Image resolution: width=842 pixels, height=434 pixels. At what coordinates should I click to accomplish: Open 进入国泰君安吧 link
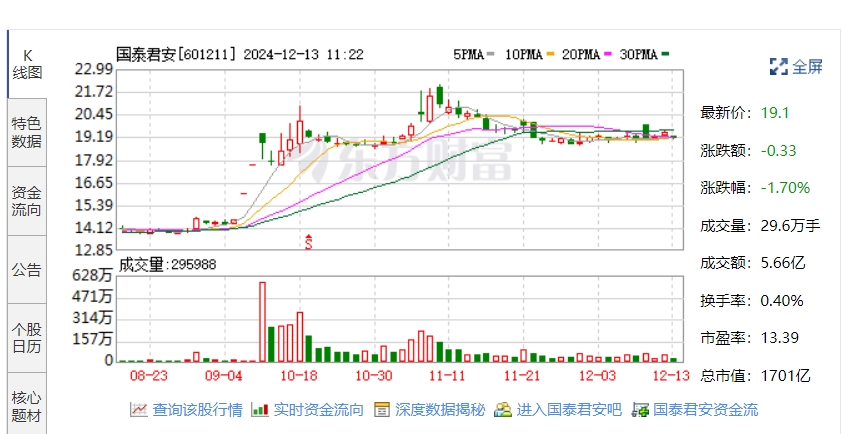[x=569, y=410]
